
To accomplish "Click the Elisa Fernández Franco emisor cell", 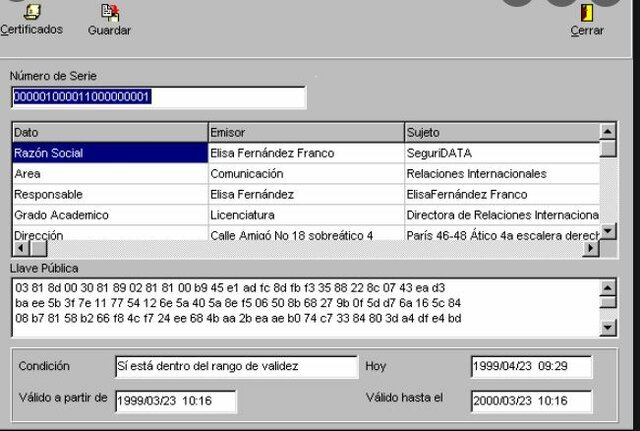I will click(306, 153).
